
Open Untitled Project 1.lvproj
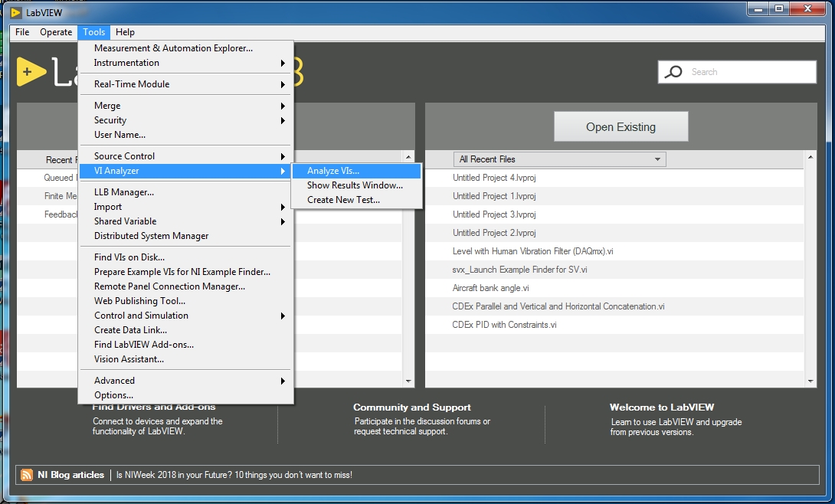pyautogui.click(x=494, y=196)
